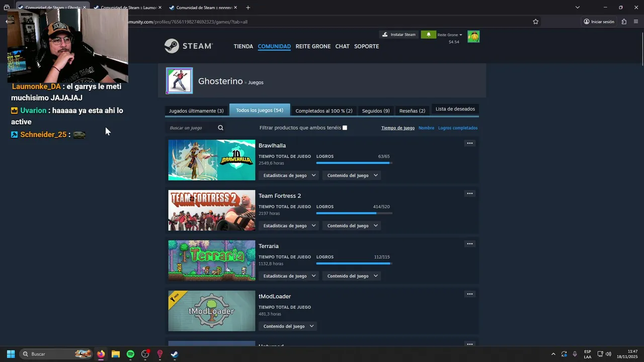Open Windows Start menu
Screen dimensions: 644x362
11,354
